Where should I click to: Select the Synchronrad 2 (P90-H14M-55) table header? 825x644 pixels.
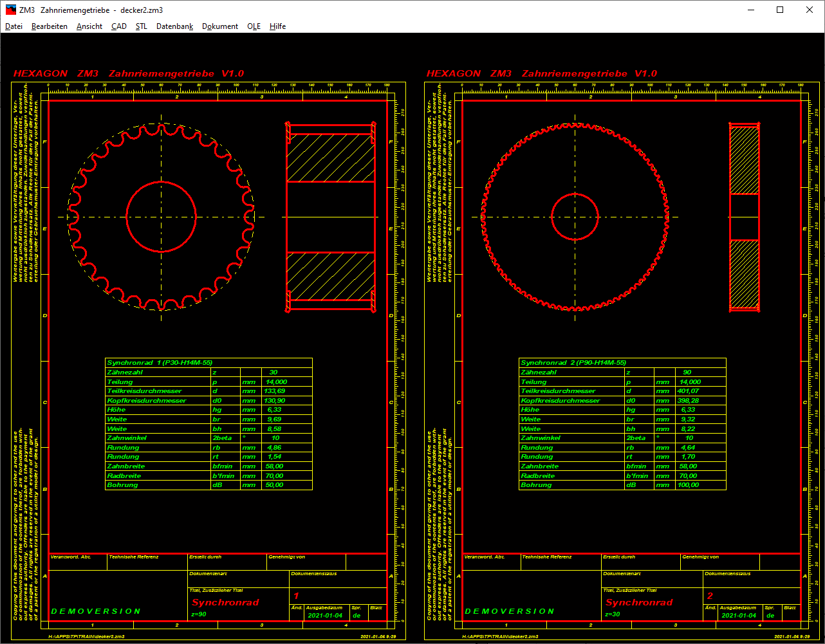pos(573,363)
